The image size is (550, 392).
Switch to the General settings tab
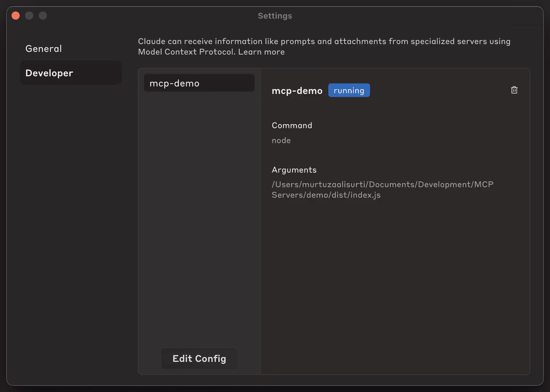43,49
